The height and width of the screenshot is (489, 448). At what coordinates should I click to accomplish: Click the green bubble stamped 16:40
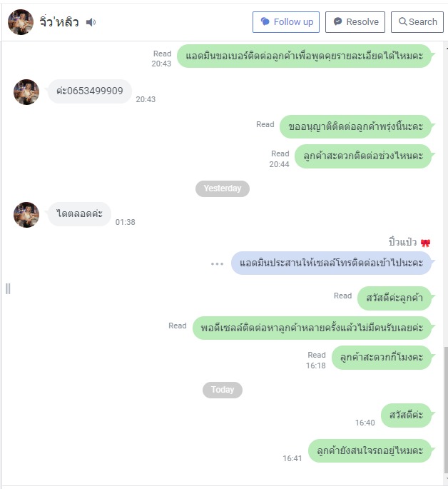pyautogui.click(x=406, y=415)
